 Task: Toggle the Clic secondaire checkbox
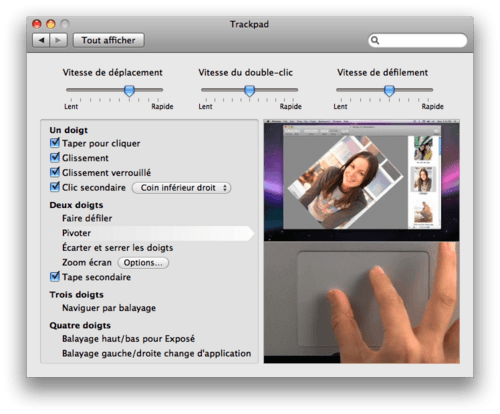(55, 187)
